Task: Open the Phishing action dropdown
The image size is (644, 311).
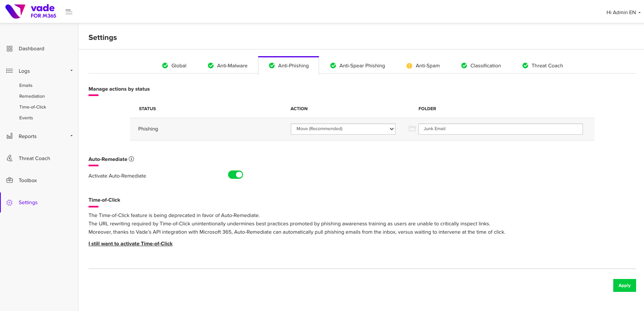Action: (x=343, y=129)
